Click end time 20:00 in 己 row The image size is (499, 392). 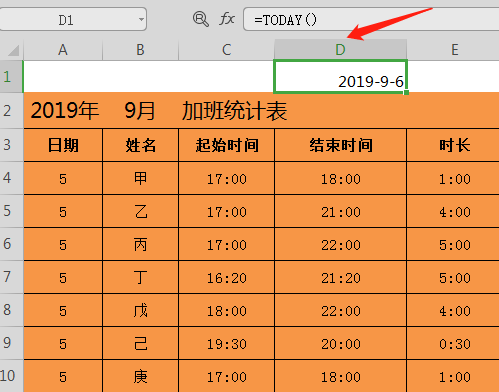click(340, 343)
